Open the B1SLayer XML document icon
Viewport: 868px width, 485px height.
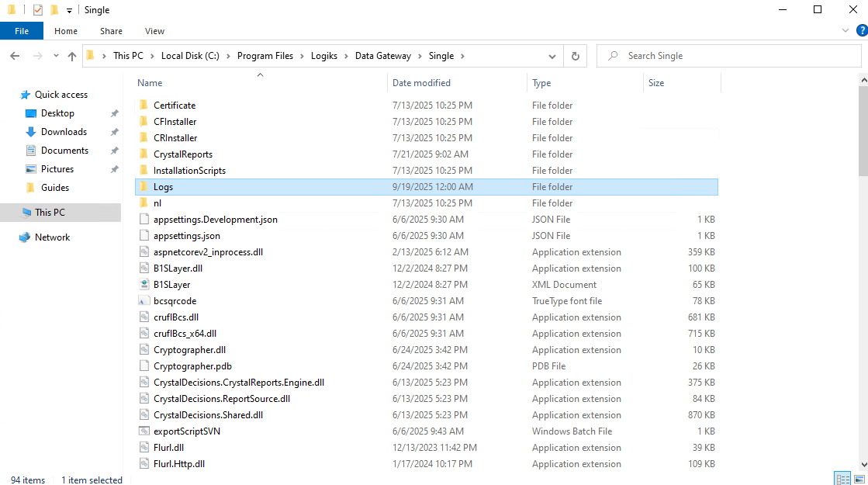pos(144,285)
